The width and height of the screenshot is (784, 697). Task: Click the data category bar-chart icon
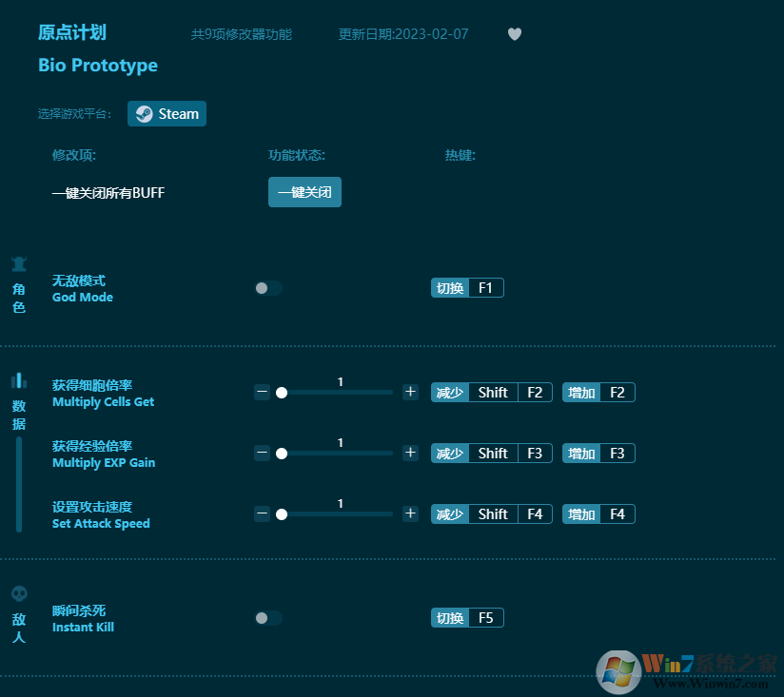19,381
